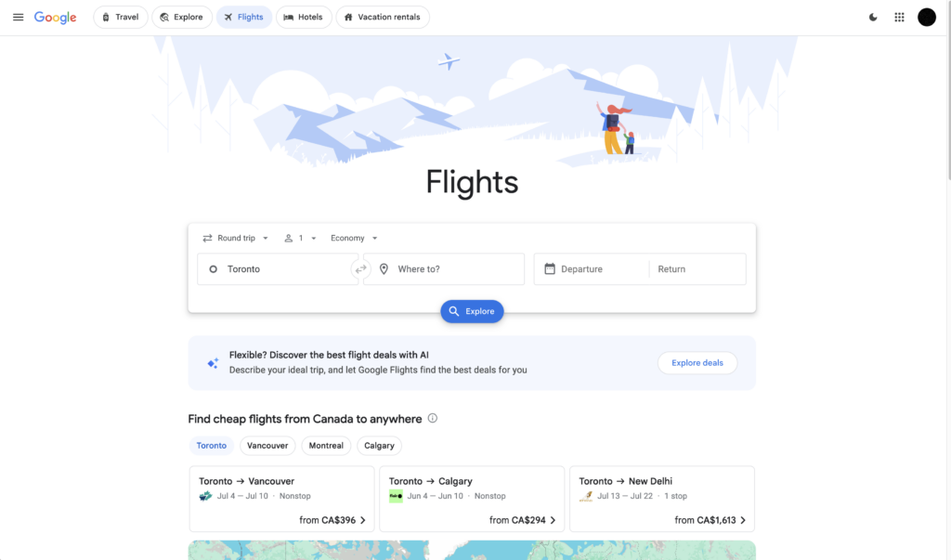Switch to the Hotels tab

[x=304, y=17]
